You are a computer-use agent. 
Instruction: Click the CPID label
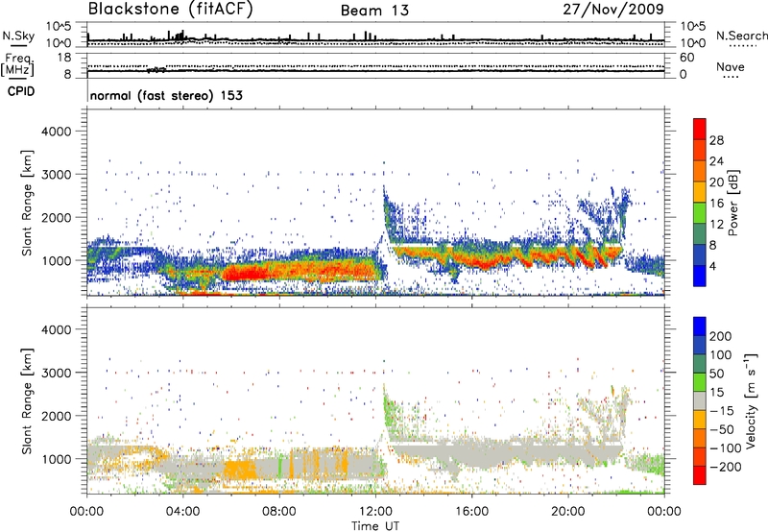(21, 91)
